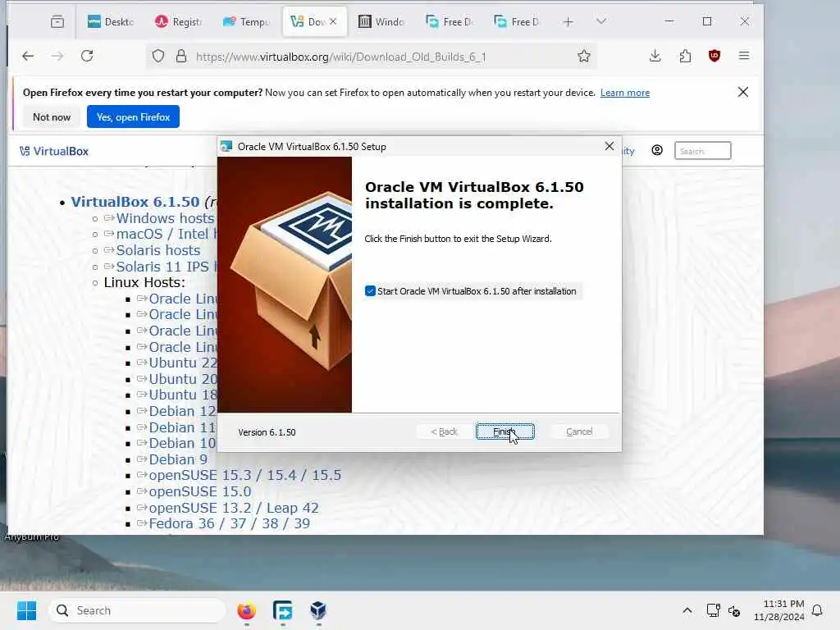Close the active Dow tab
The image size is (840, 630).
(x=333, y=21)
